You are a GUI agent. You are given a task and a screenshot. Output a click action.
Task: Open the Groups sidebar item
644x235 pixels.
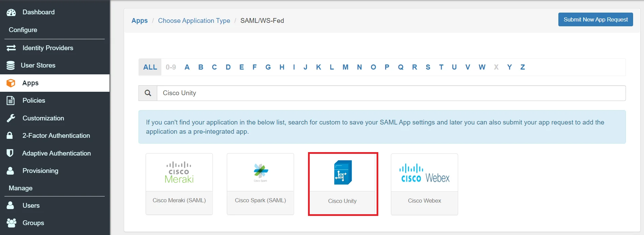coord(33,223)
